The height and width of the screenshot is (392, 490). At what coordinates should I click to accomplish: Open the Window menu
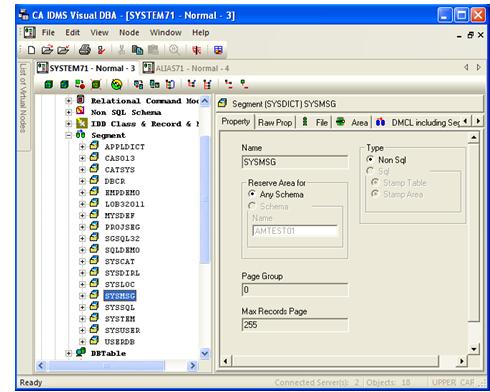[x=165, y=33]
